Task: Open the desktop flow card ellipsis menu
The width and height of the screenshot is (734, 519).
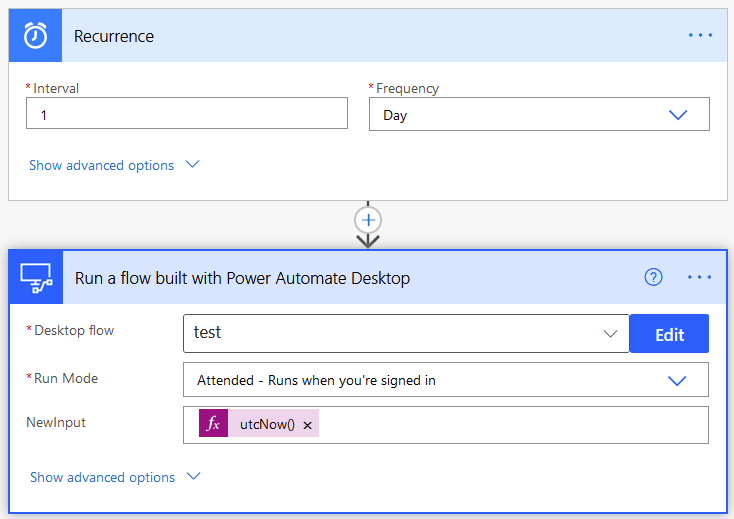Action: pyautogui.click(x=699, y=278)
